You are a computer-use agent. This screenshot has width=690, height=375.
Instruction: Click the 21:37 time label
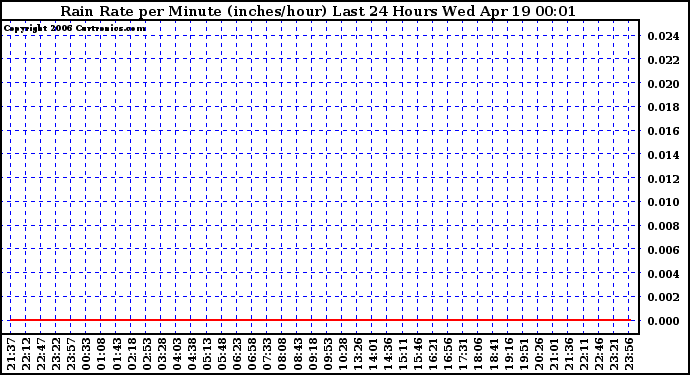click(11, 354)
